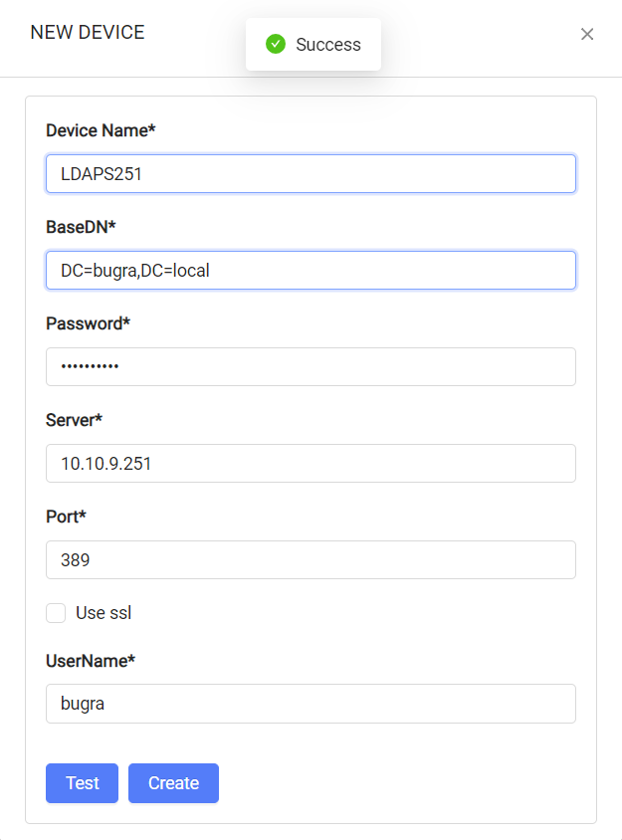Click the UserName input containing bugra
This screenshot has height=840, width=622.
tap(311, 704)
